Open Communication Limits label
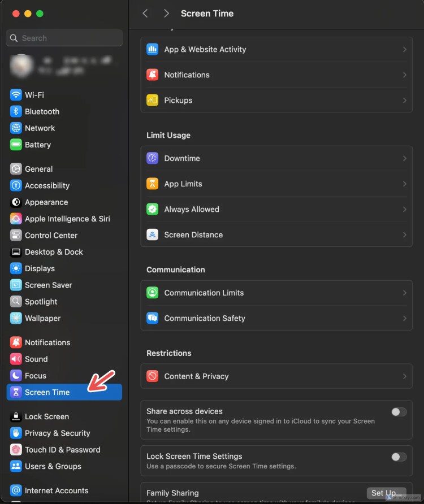 point(204,293)
